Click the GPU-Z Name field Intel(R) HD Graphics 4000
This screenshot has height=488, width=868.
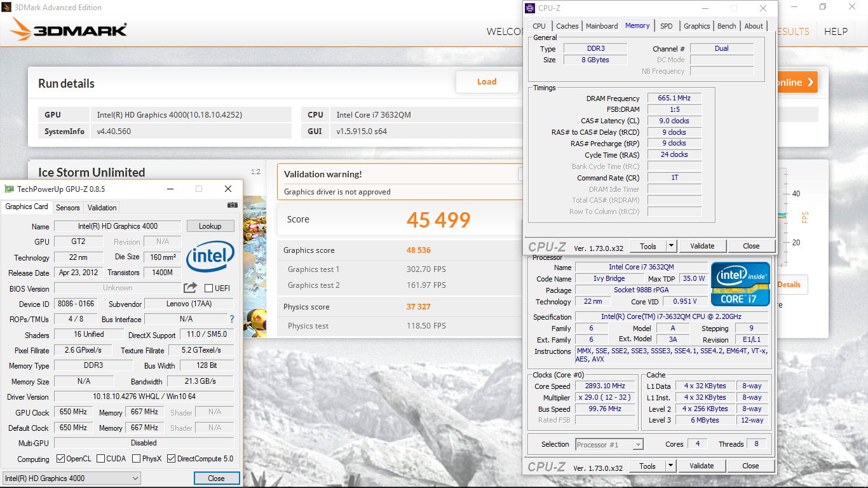[118, 226]
